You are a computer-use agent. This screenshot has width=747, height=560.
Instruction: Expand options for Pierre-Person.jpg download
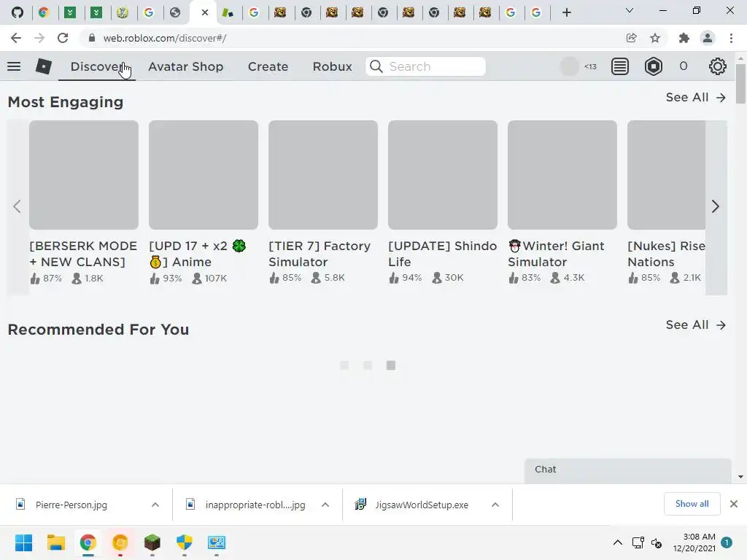coord(155,505)
